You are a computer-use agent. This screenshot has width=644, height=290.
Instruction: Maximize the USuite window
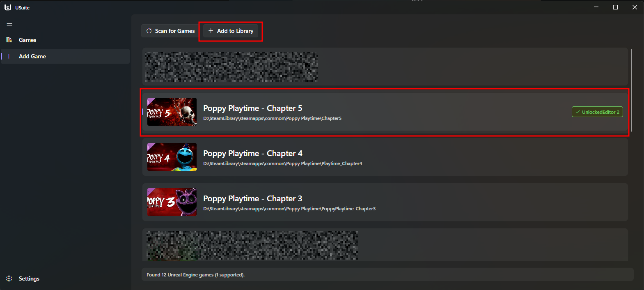click(615, 7)
